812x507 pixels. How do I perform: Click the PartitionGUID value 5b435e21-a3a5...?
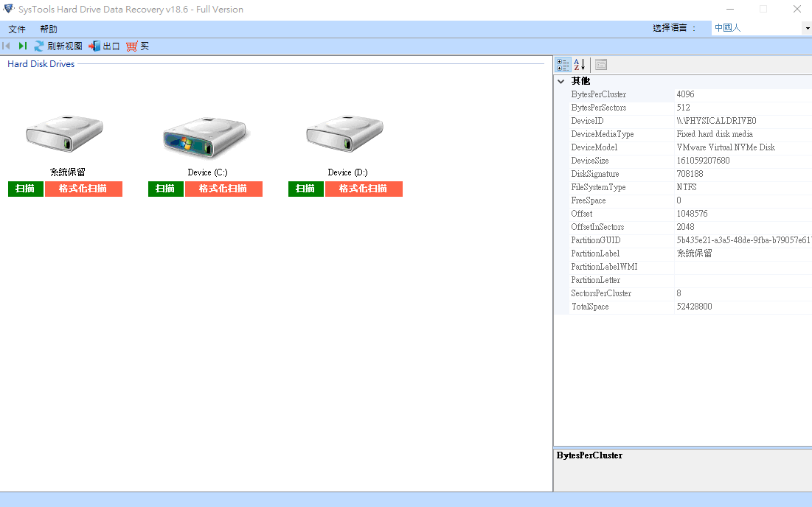744,240
